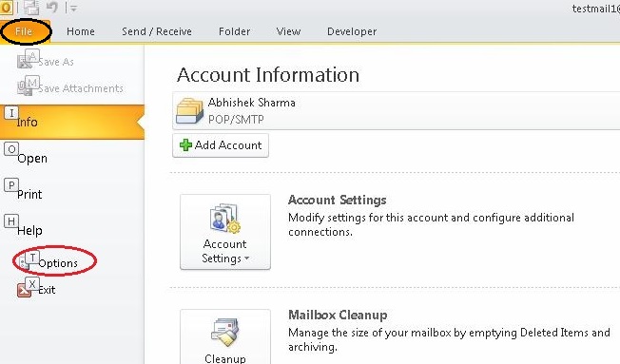Open the Abhishek Sharma account selector
Image resolution: width=620 pixels, height=364 pixels.
click(x=397, y=110)
